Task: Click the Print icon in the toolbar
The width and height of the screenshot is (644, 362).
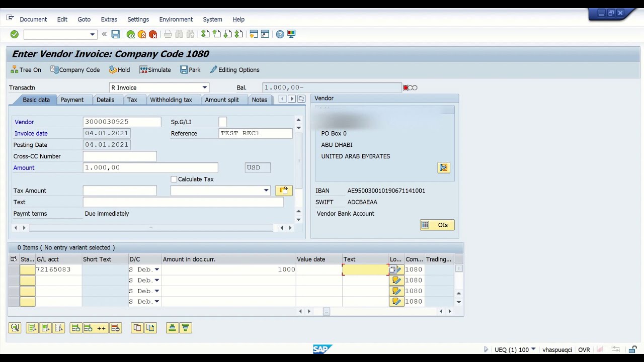Action: coord(168,34)
